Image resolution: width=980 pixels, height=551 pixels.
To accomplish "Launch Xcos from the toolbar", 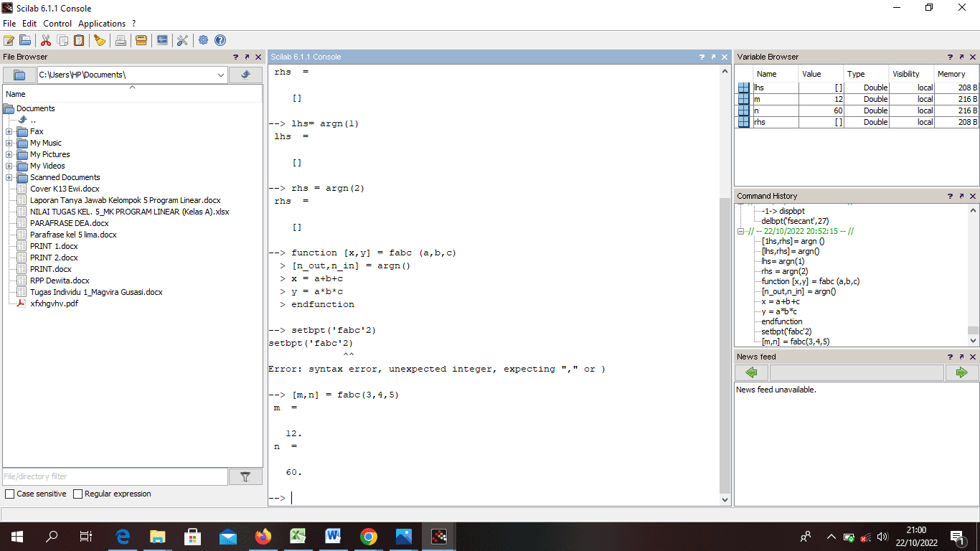I will (162, 40).
